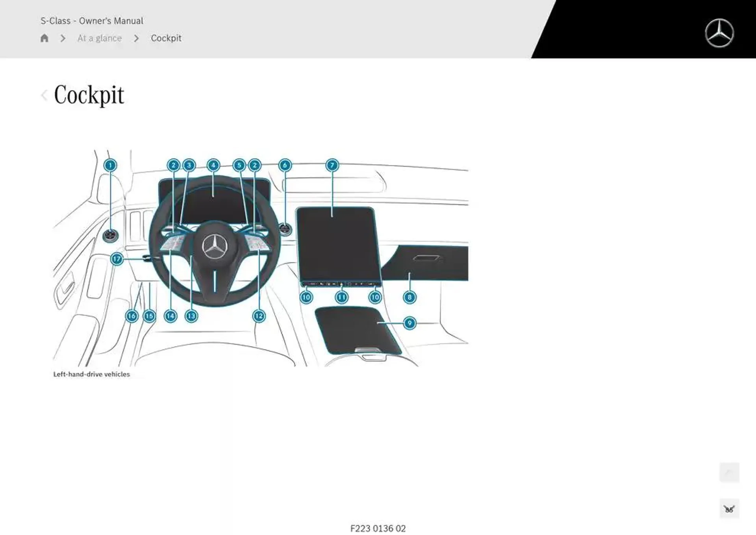Click the 'Left-hand-drive vehicles' caption
Image resolution: width=756 pixels, height=535 pixels.
pyautogui.click(x=91, y=374)
